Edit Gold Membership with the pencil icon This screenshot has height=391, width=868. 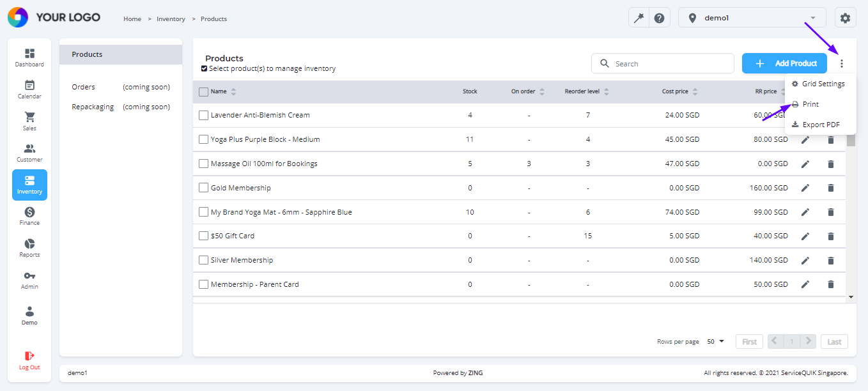(805, 188)
